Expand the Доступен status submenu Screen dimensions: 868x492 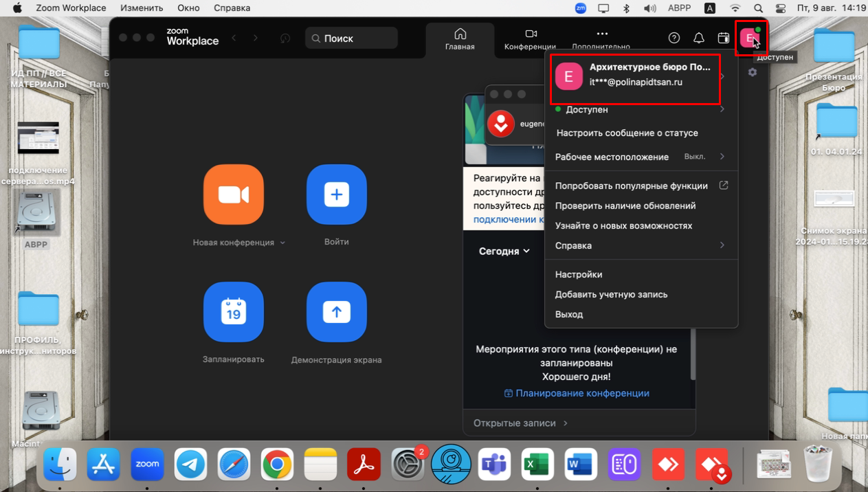(722, 109)
